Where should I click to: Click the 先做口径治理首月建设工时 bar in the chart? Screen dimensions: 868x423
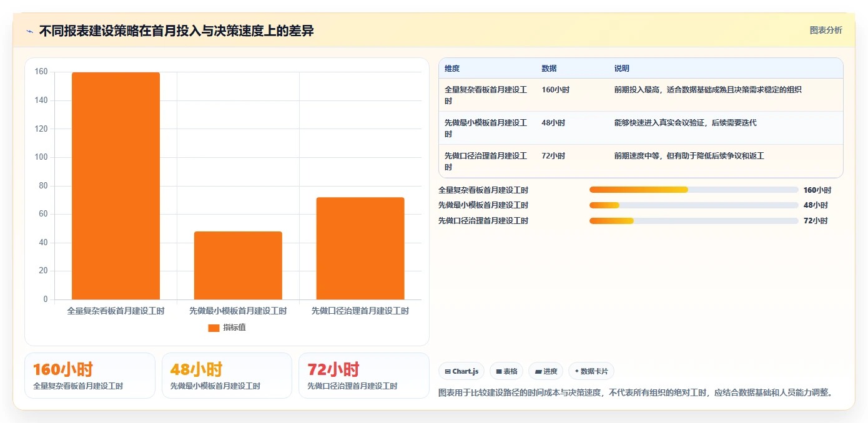(x=360, y=248)
